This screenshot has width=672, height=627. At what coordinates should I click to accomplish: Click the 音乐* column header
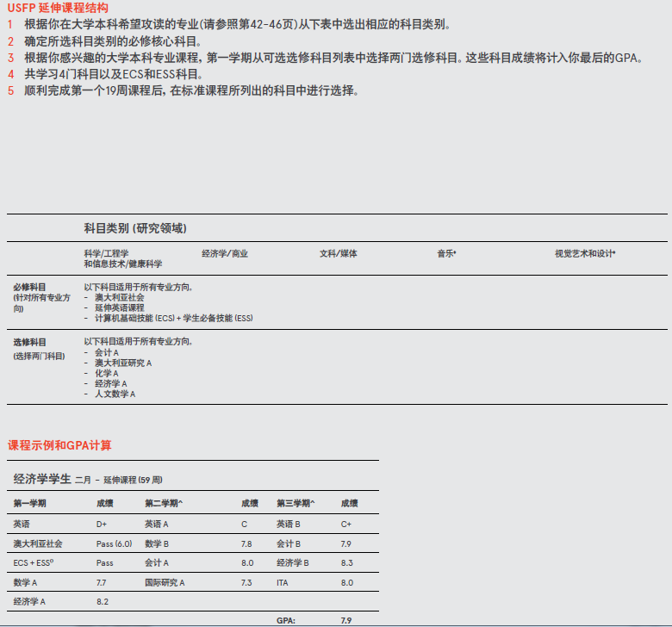tap(446, 254)
